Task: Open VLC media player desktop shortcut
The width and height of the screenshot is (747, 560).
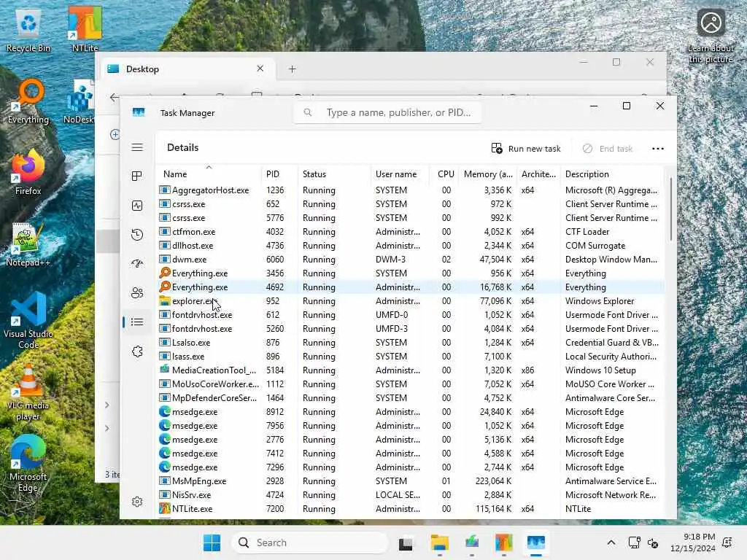Action: [28, 392]
